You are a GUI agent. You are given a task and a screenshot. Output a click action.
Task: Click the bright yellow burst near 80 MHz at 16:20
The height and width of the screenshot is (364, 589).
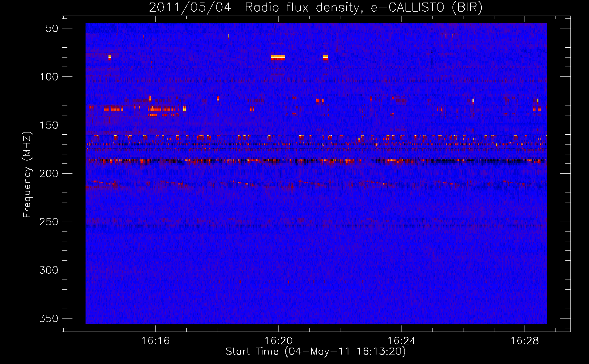pyautogui.click(x=278, y=57)
